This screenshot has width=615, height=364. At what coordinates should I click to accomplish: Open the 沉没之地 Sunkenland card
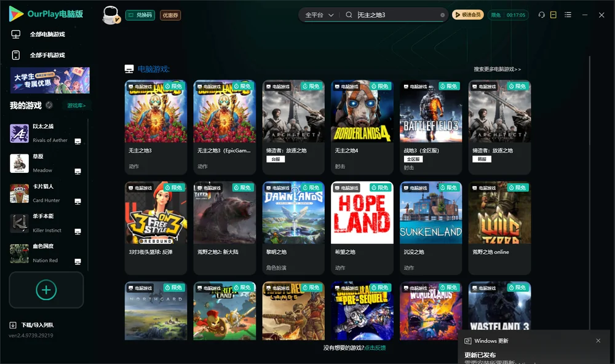point(430,228)
